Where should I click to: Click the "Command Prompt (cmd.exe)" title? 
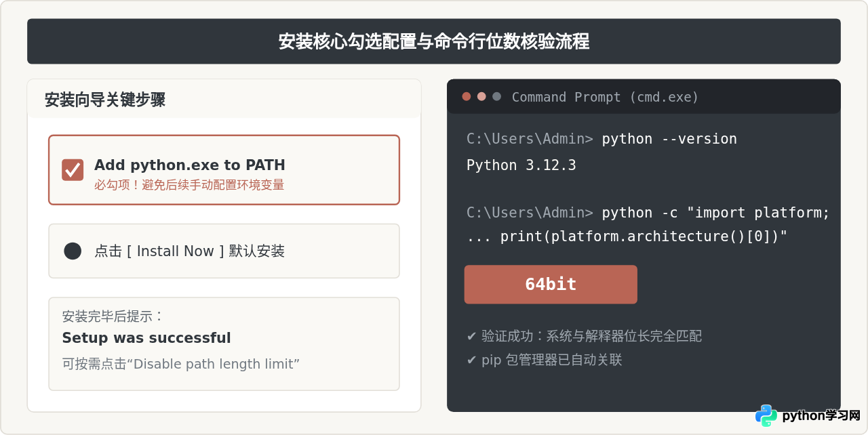(605, 97)
